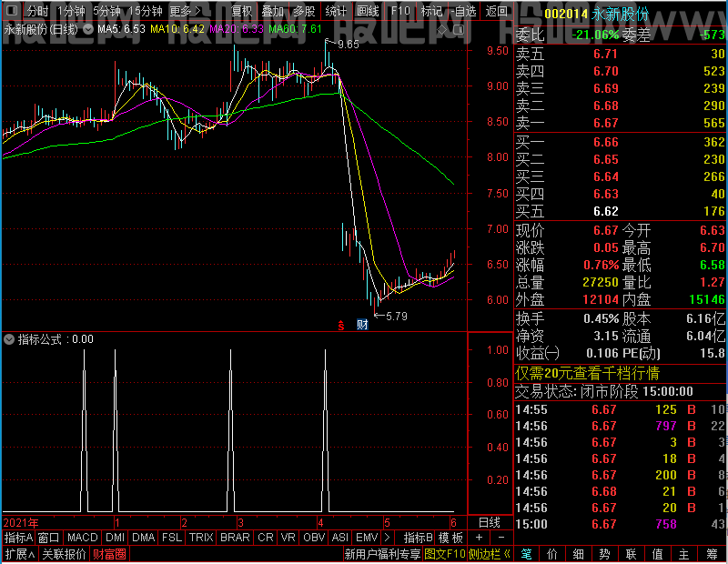728x564 pixels.
Task: Select the TRIX indicator
Action: 201,538
